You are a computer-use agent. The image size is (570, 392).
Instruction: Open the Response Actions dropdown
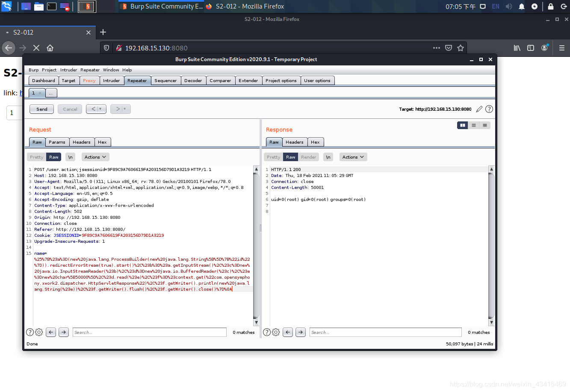point(353,157)
